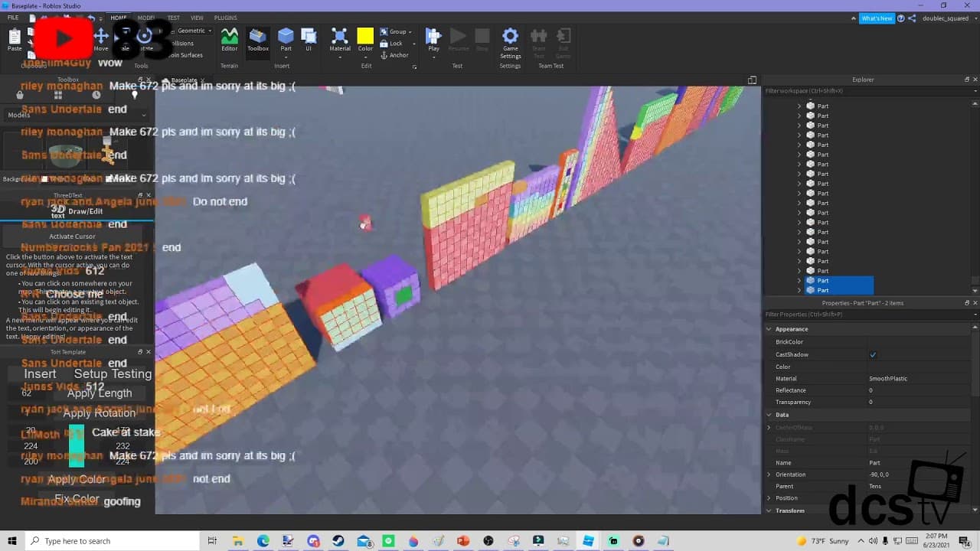Click the Material value SmoothPlastic
This screenshot has width=980, height=551.
coord(888,379)
